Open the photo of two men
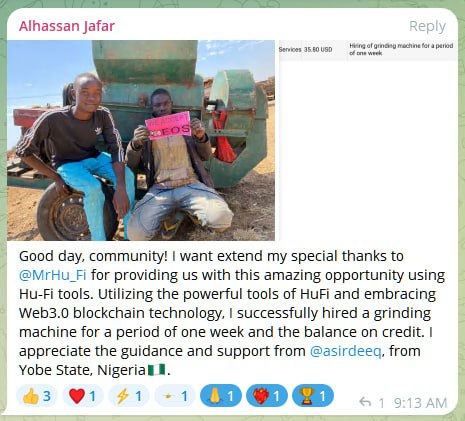 [141, 140]
